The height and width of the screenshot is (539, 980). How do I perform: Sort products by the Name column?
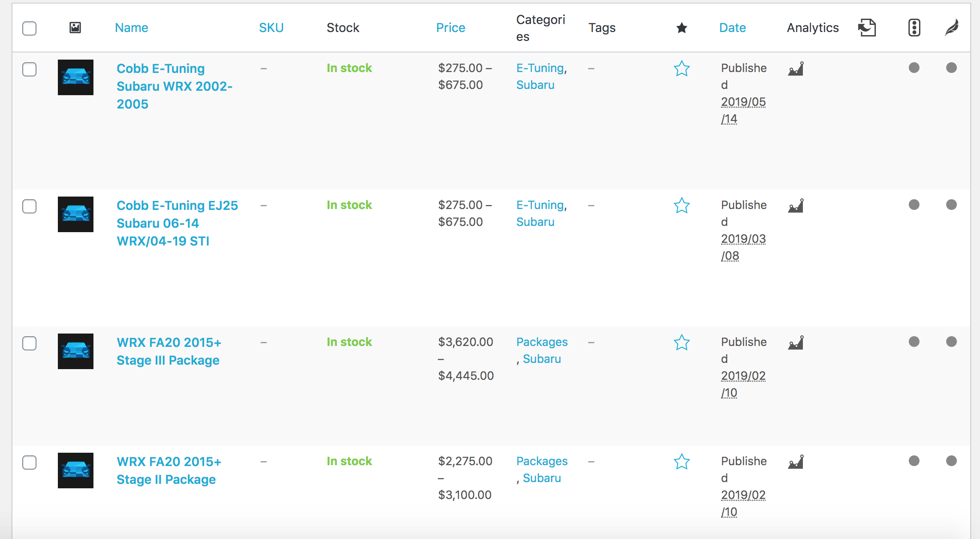(131, 28)
